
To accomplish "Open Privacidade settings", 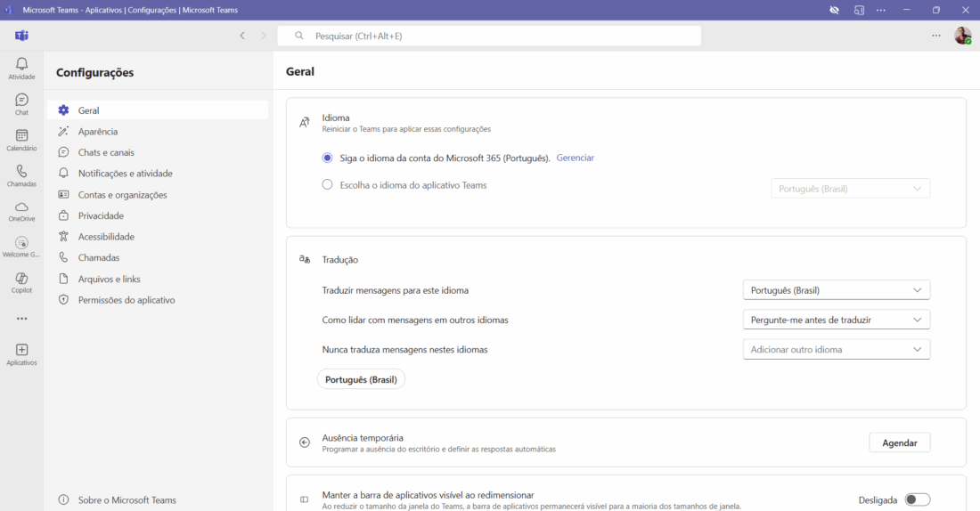I will point(158,215).
